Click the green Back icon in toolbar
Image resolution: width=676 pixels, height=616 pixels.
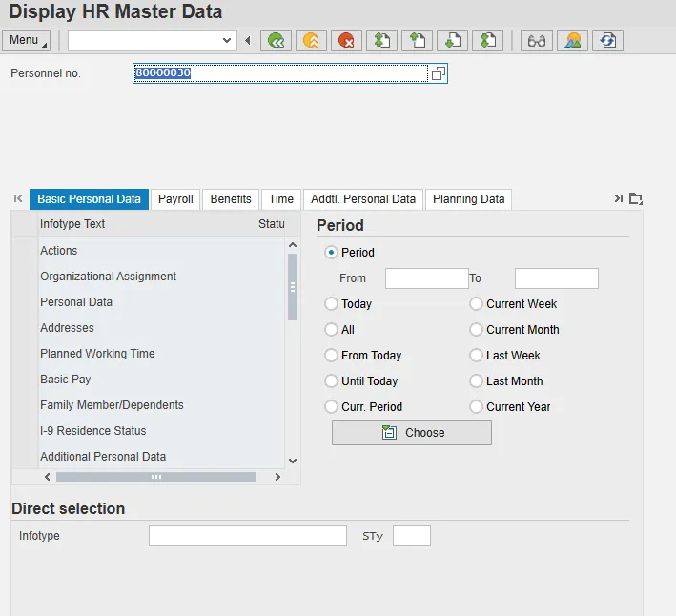[x=276, y=40]
